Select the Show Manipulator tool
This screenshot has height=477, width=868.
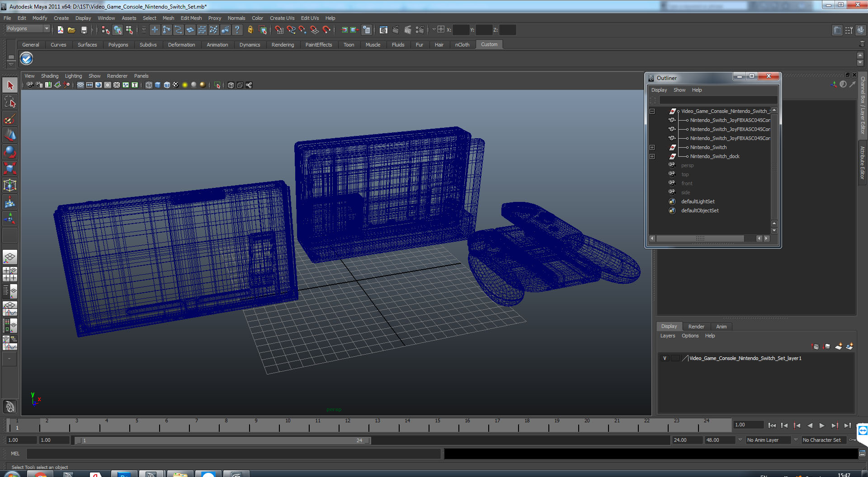10,219
